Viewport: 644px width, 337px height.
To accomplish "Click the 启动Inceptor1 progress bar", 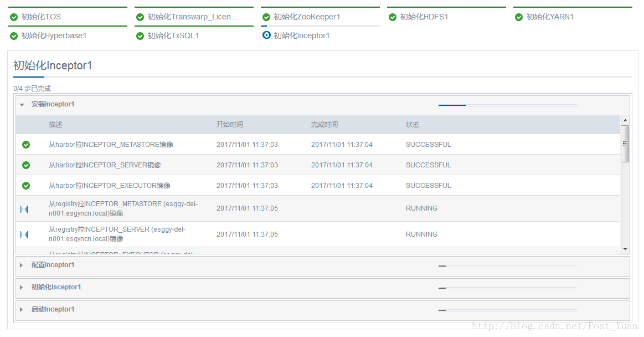I will 508,310.
